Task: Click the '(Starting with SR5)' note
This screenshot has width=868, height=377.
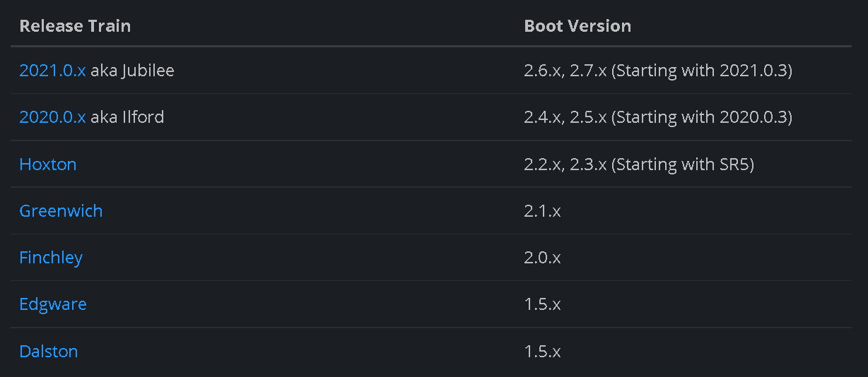Action: coord(683,164)
